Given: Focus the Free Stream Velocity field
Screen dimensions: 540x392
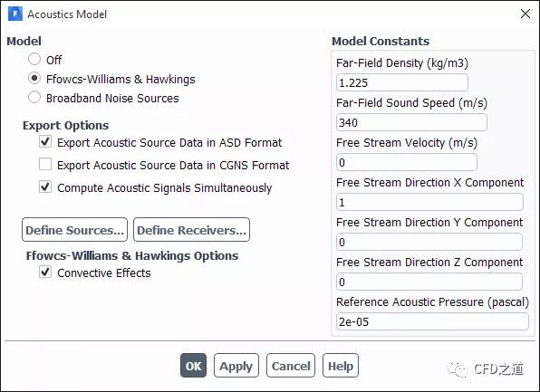Looking at the screenshot, I should click(x=407, y=162).
